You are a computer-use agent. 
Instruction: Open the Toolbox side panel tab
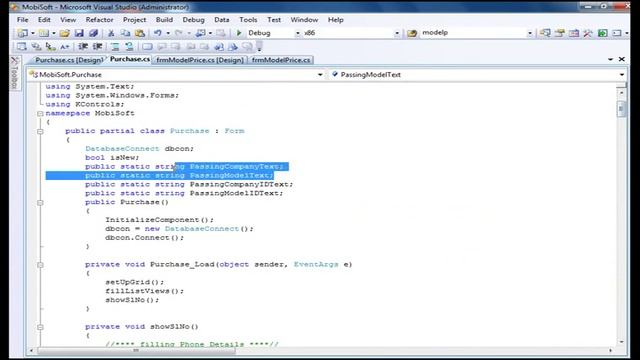(x=15, y=73)
